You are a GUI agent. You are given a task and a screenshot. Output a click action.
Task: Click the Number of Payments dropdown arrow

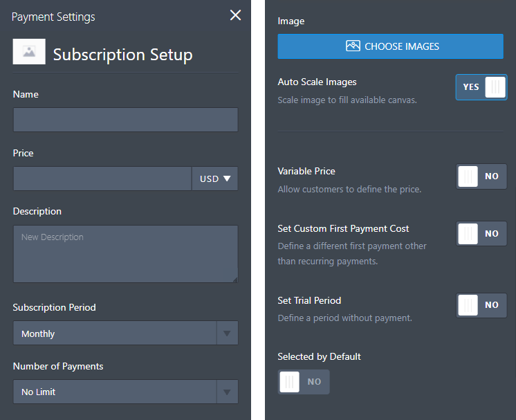pyautogui.click(x=227, y=392)
